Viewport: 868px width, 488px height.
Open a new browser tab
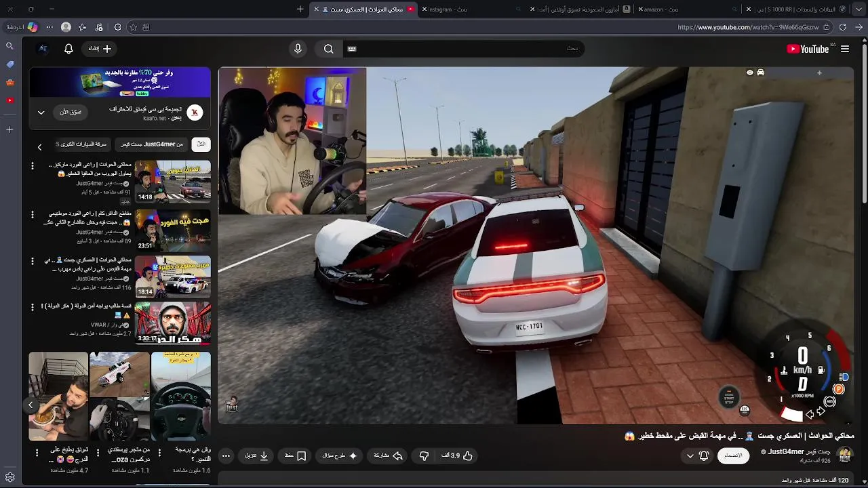coord(300,9)
